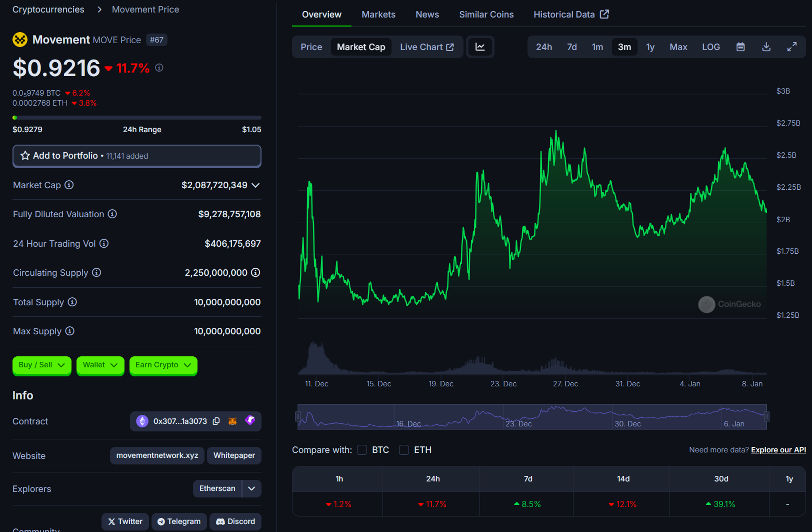Screen dimensions: 812x532
Task: Open the Etherscan explorer link
Action: [x=217, y=488]
